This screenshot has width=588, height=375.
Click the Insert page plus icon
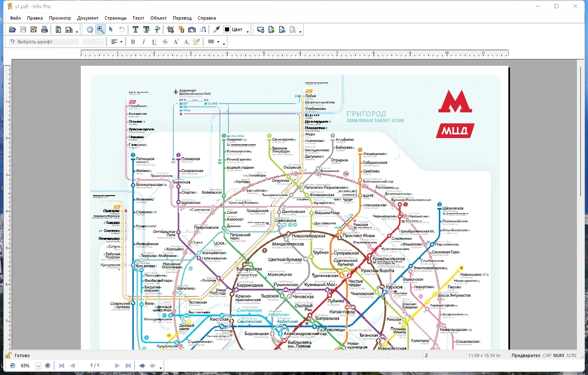click(x=271, y=30)
